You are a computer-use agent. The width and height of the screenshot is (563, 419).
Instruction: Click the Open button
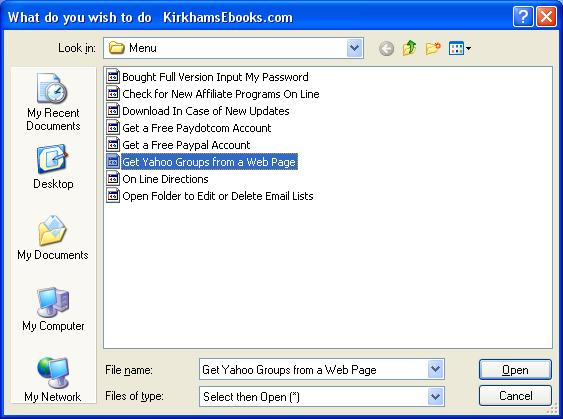click(x=515, y=369)
